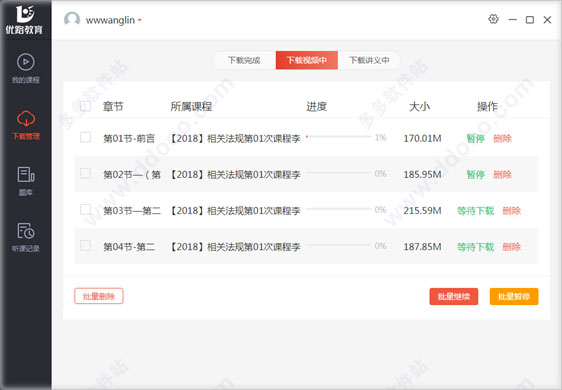Select the 第01节-前言 chapter name
Image resolution: width=562 pixels, height=390 pixels.
tap(129, 138)
